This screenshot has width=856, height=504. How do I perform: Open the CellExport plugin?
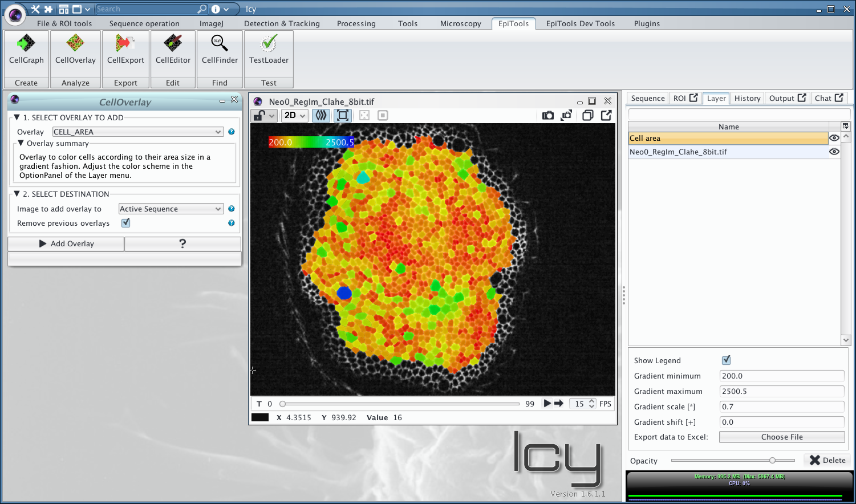click(x=125, y=50)
